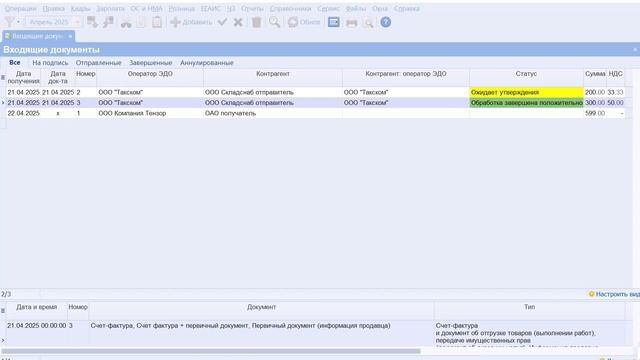
Task: Click the Добавить plus button
Action: [191, 22]
